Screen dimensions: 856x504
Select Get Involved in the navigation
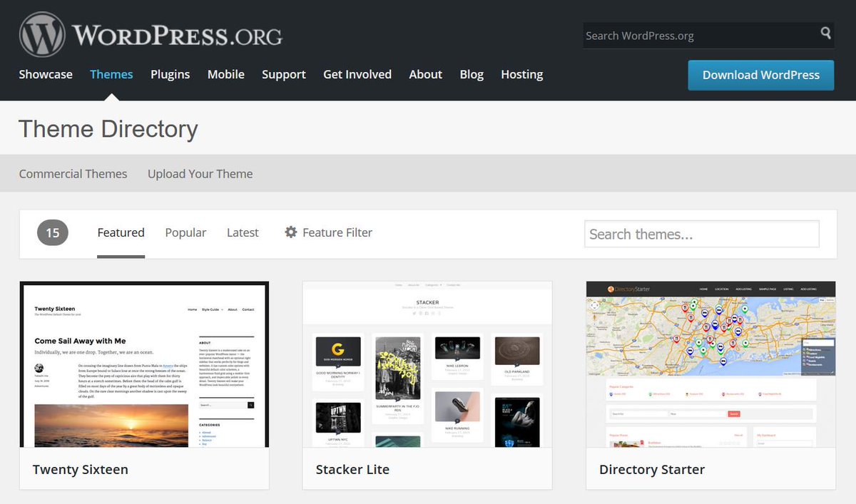pos(357,74)
